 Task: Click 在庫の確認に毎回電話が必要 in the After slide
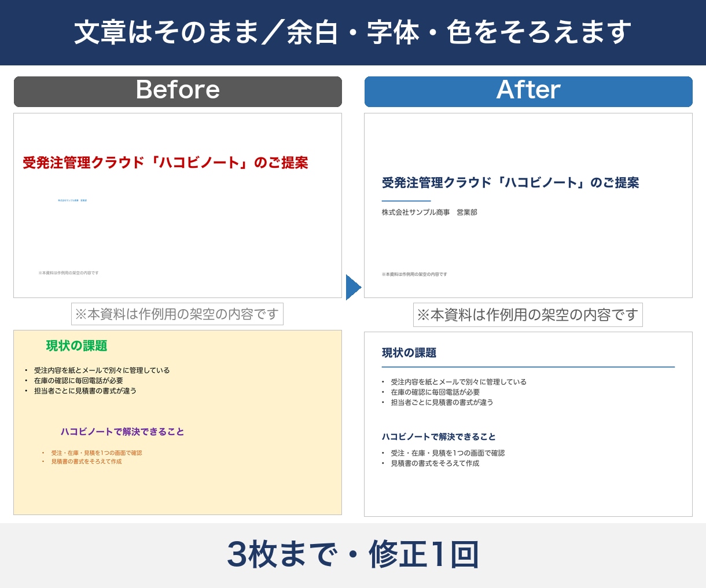(x=435, y=392)
